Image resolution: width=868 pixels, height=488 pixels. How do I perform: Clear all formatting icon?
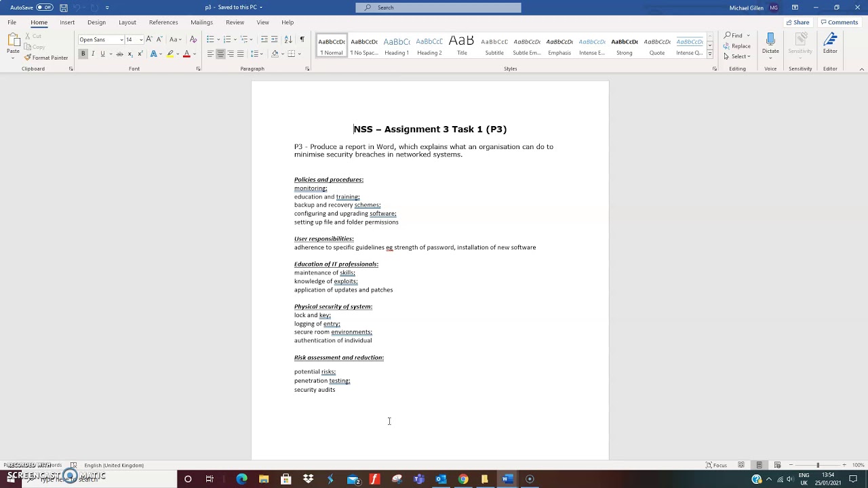point(193,39)
